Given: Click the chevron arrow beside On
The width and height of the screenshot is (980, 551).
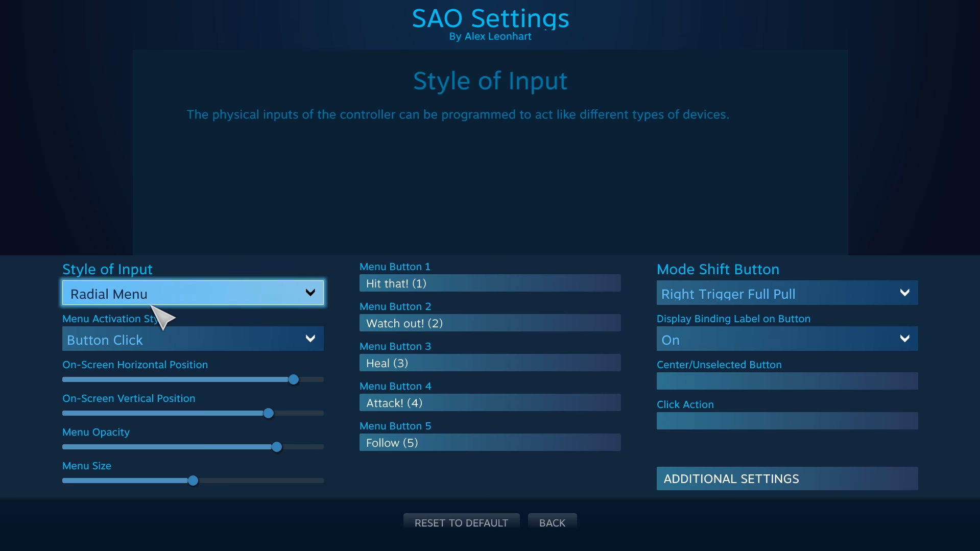Looking at the screenshot, I should coord(904,339).
